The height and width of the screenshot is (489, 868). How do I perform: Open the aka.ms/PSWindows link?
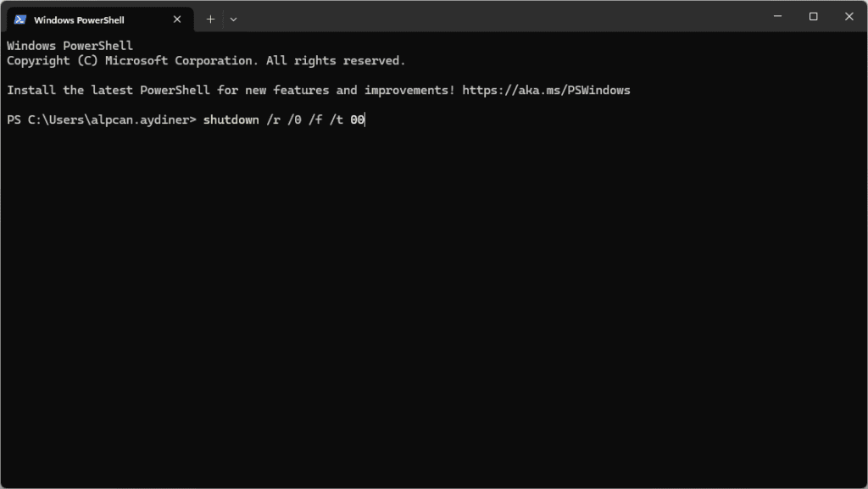(x=546, y=90)
